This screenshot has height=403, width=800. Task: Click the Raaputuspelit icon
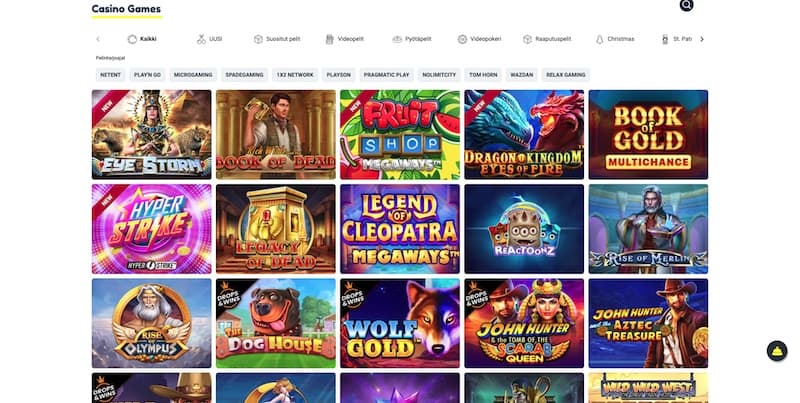coord(528,39)
